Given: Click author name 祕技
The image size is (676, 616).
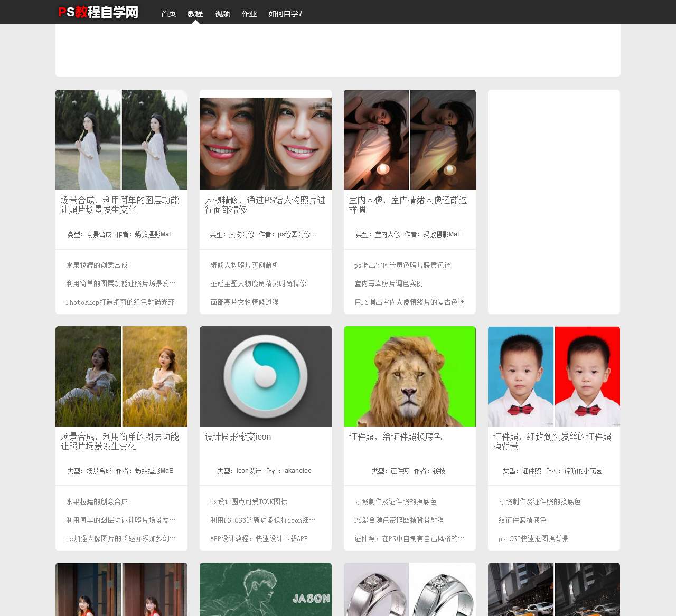Looking at the screenshot, I should coord(439,471).
